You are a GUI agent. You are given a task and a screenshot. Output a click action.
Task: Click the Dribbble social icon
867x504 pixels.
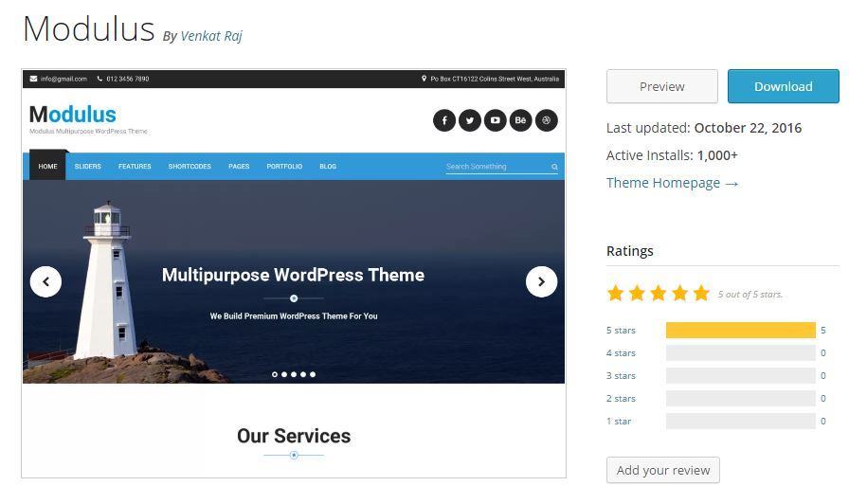(x=547, y=120)
